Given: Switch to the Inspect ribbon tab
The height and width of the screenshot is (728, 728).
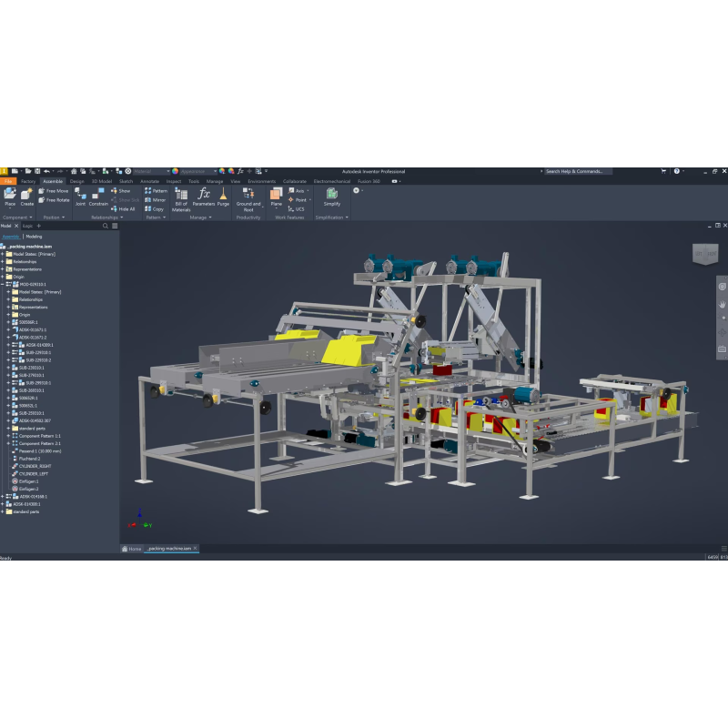Looking at the screenshot, I should click(x=173, y=181).
